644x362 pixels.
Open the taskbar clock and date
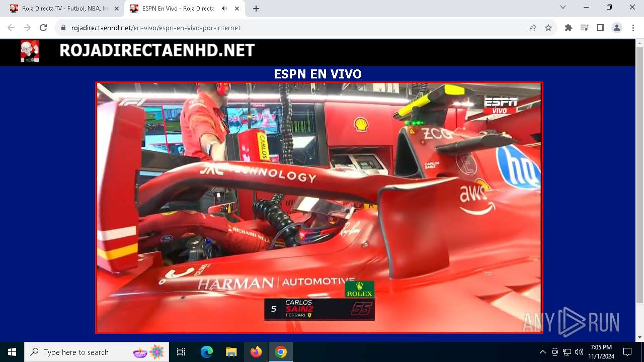(601, 352)
